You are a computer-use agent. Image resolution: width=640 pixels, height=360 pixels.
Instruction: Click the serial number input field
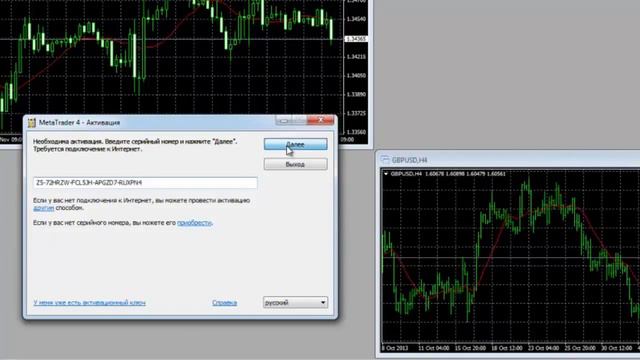[145, 183]
